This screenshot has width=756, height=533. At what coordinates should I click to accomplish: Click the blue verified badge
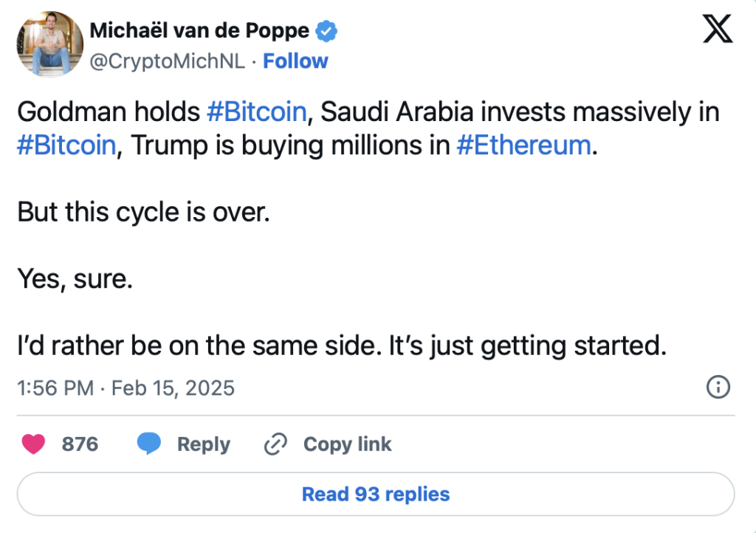(328, 31)
